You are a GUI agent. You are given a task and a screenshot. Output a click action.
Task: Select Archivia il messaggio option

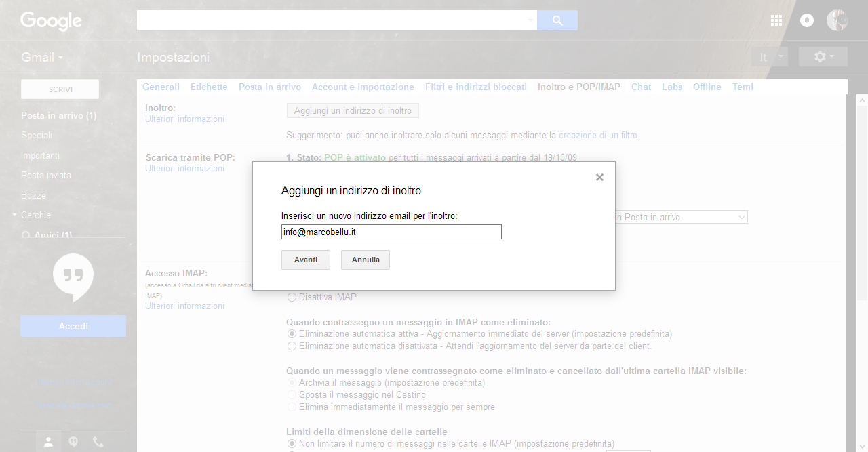[292, 382]
